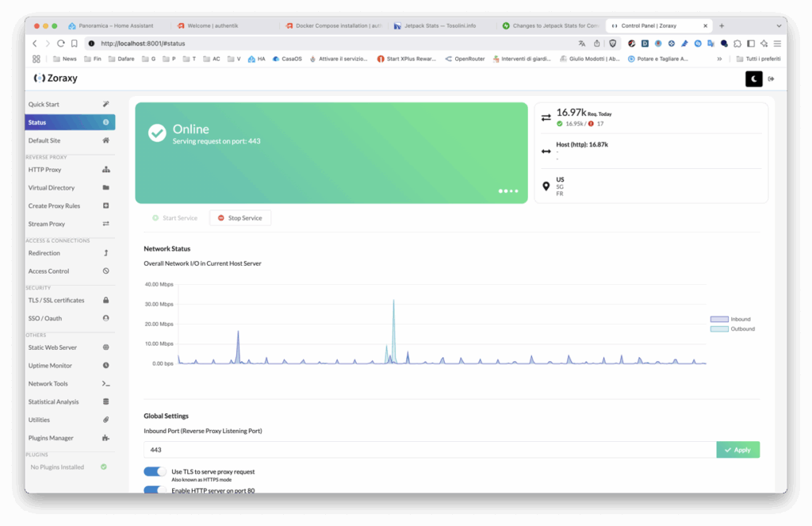Toggle Use TLS to serve proxy request

pyautogui.click(x=155, y=471)
